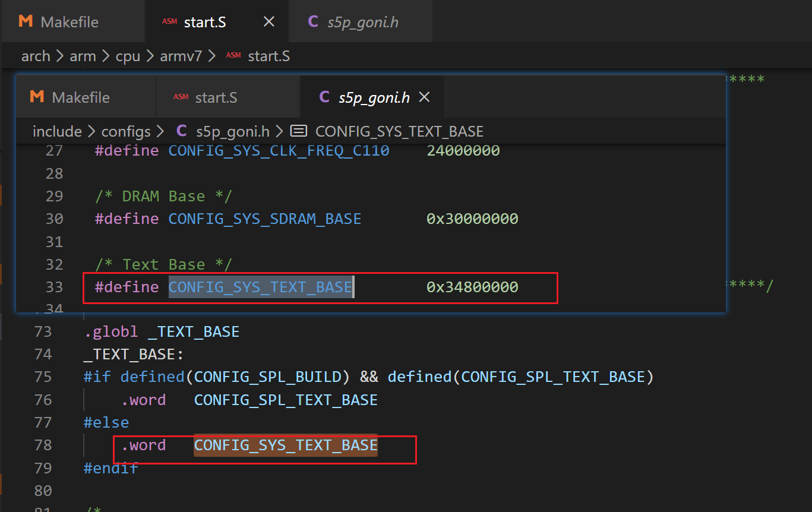Click the CONFIG_SYS_TEXT_BASE breadcrumb symbol
The image size is (812, 512).
coord(399,131)
